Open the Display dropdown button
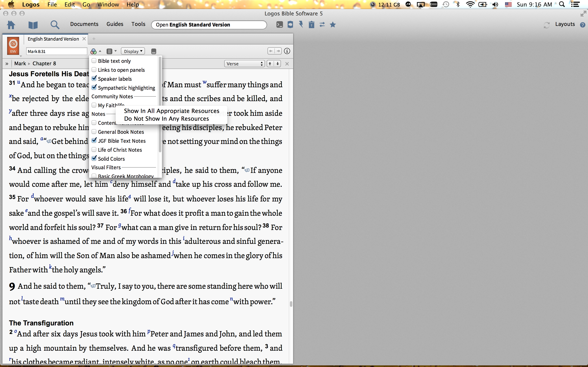 (133, 51)
